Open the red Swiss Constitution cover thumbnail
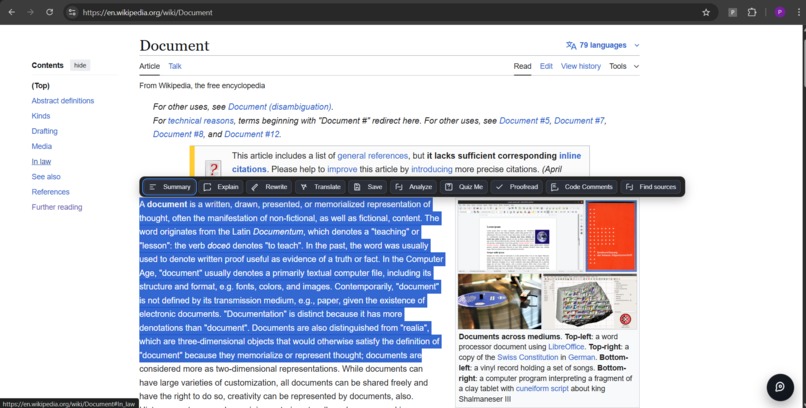This screenshot has height=408, width=806. click(x=611, y=236)
